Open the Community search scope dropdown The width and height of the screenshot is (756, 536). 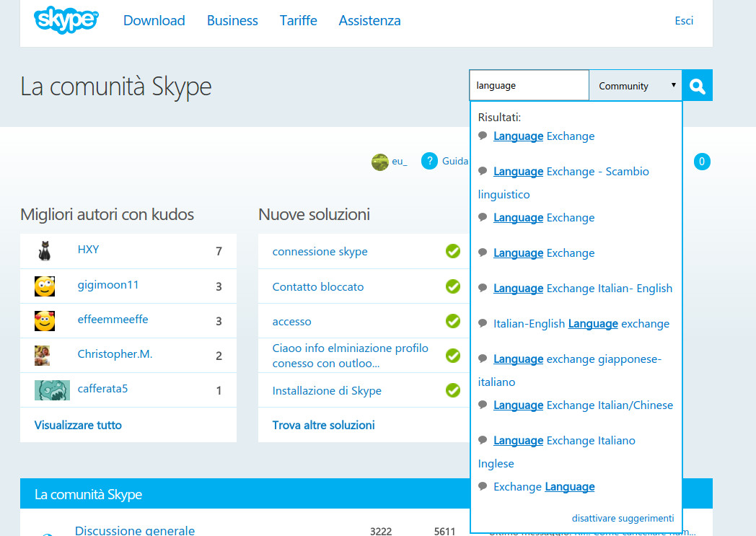point(636,86)
